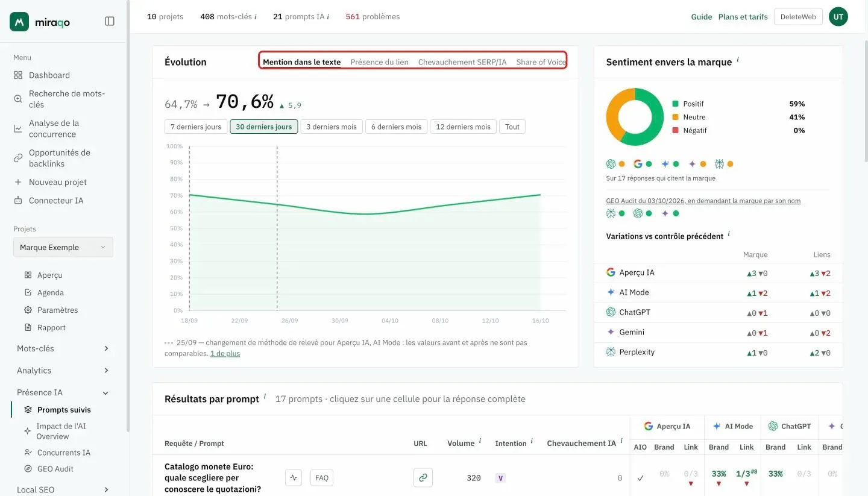Viewport: 868px width, 496px height.
Task: Click the info icon beside Sentiment envers la marque
Action: (x=738, y=60)
